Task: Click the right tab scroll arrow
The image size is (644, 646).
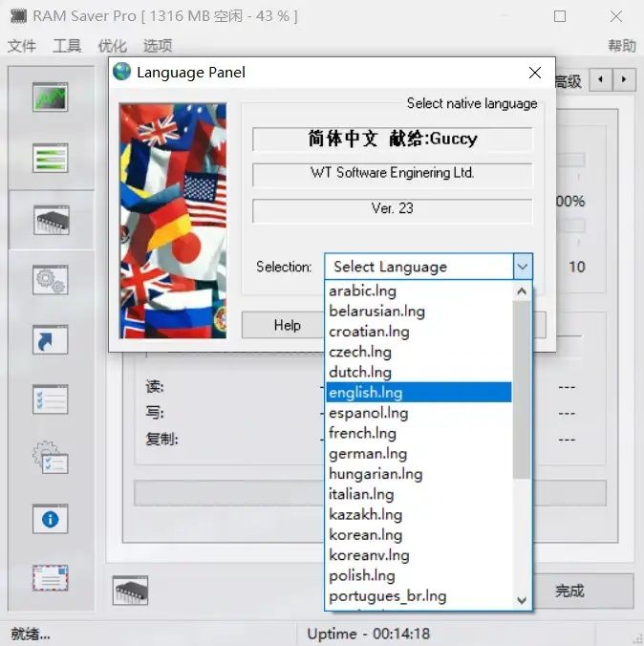Action: coord(624,79)
